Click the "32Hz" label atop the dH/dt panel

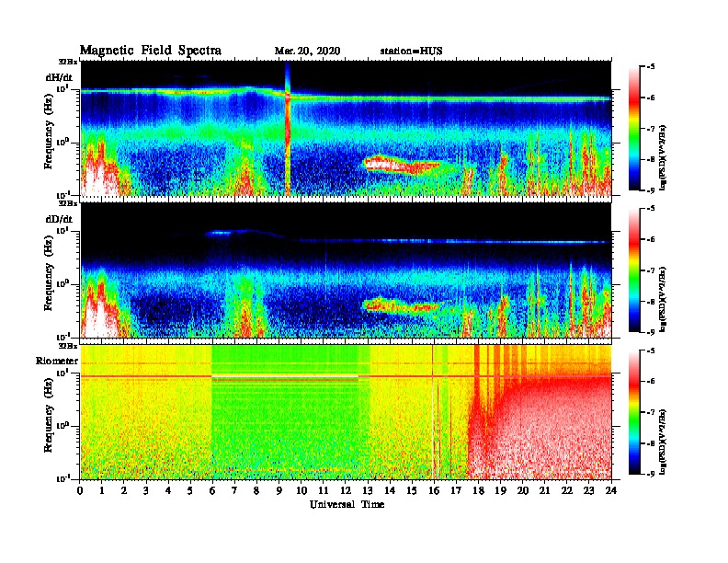tap(68, 62)
